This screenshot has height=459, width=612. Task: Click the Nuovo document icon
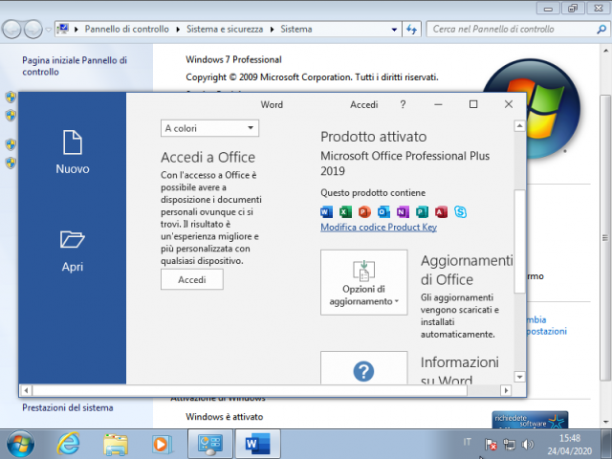pos(72,142)
